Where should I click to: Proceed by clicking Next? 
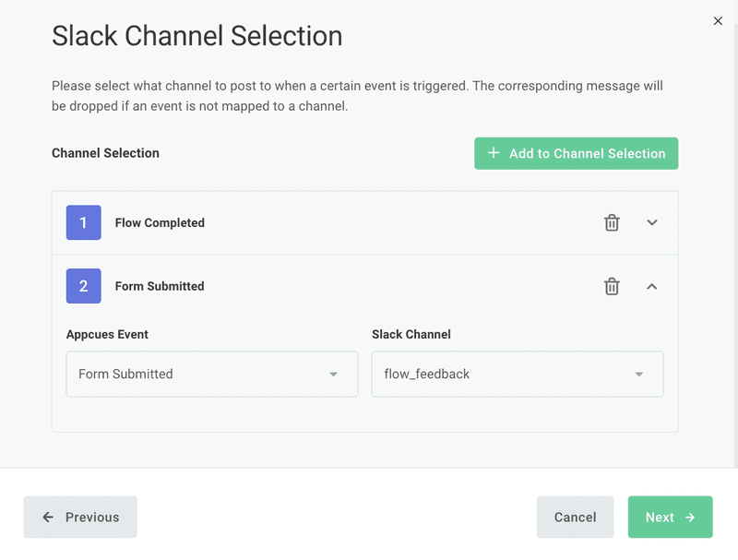[670, 517]
